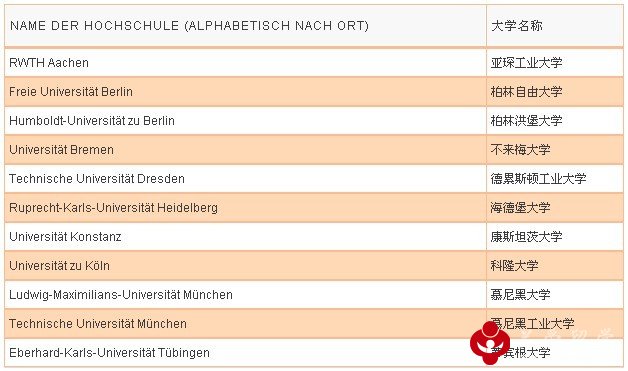The image size is (628, 371).
Task: Click Freie Universität Berlin text
Action: [x=71, y=92]
